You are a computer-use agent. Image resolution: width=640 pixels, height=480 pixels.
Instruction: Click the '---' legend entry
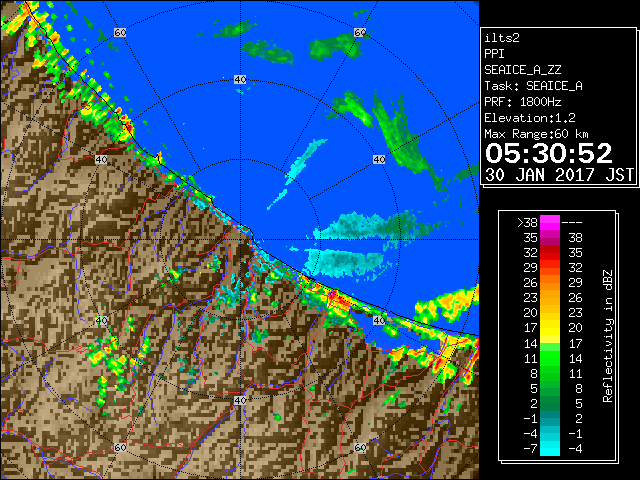pyautogui.click(x=572, y=222)
